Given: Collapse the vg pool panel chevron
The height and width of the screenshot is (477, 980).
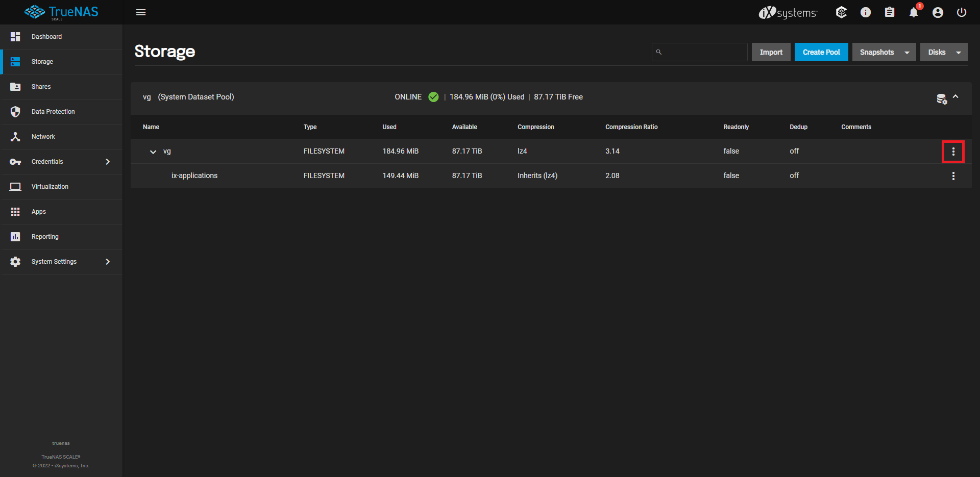Looking at the screenshot, I should pyautogui.click(x=956, y=97).
